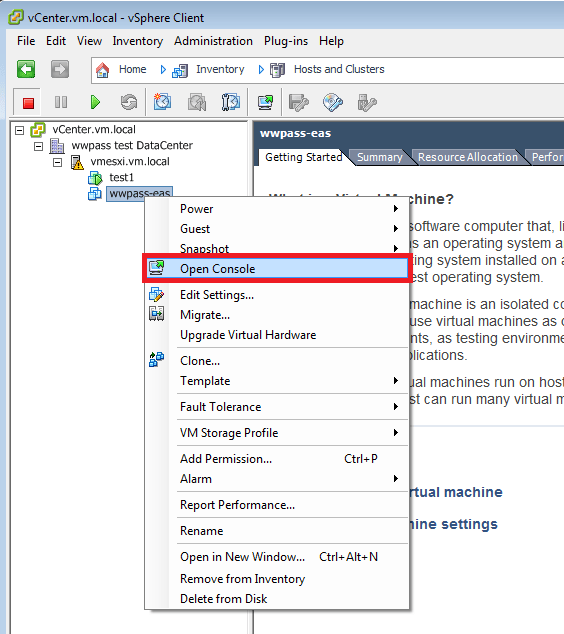
Task: Click the Inventory breadcrumb text
Action: (x=220, y=70)
